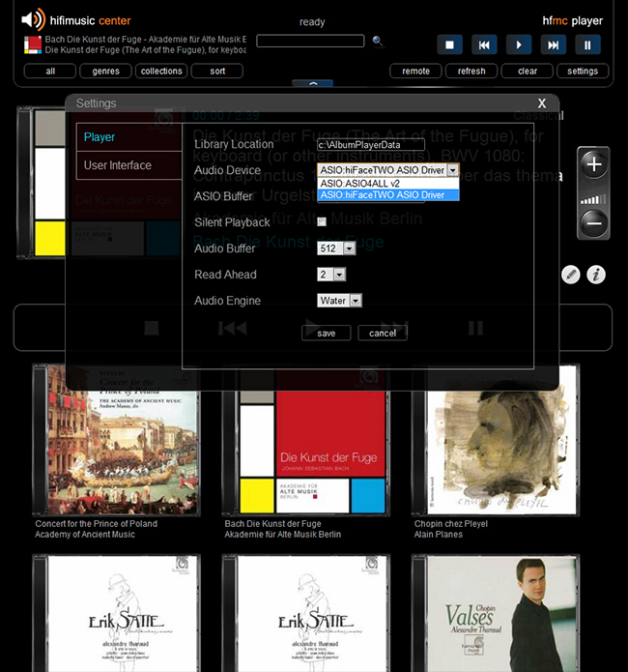Screen dimensions: 628x672
Task: Increase volume with the plus button
Action: pyautogui.click(x=594, y=164)
